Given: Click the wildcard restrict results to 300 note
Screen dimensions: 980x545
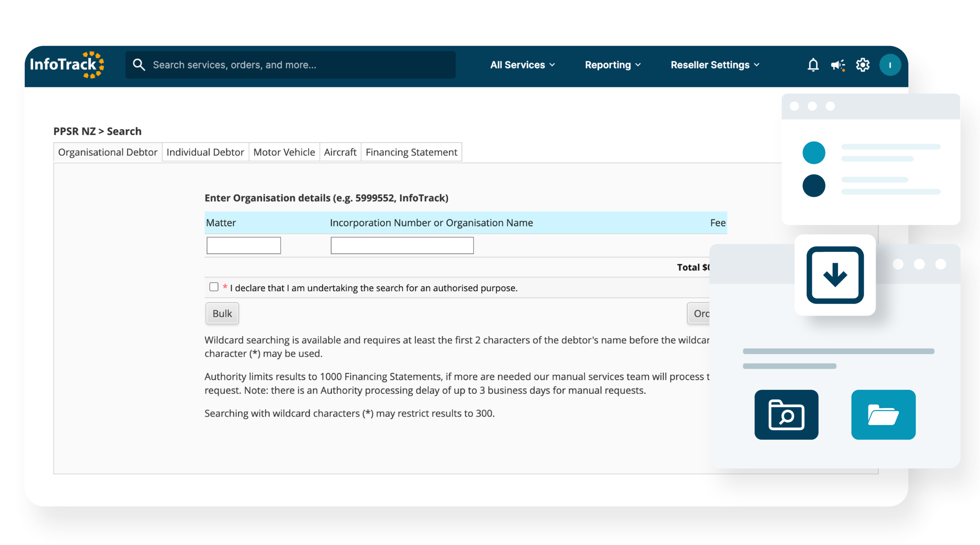Looking at the screenshot, I should 350,413.
